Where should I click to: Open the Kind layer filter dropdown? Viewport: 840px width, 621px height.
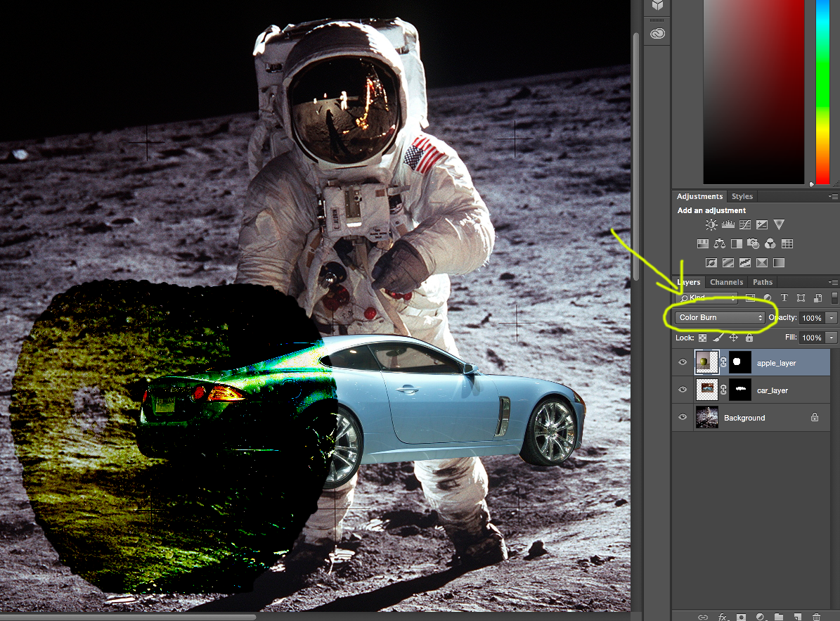(x=707, y=298)
